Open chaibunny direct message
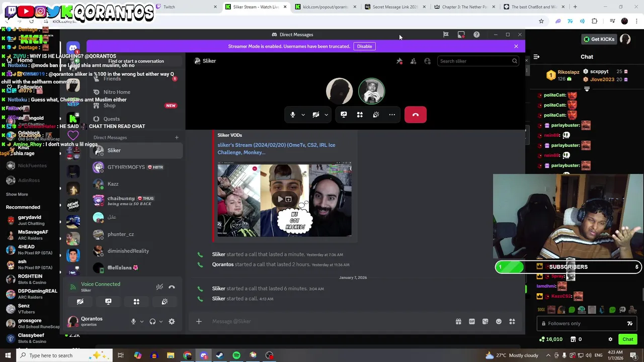This screenshot has height=362, width=644. [136, 201]
